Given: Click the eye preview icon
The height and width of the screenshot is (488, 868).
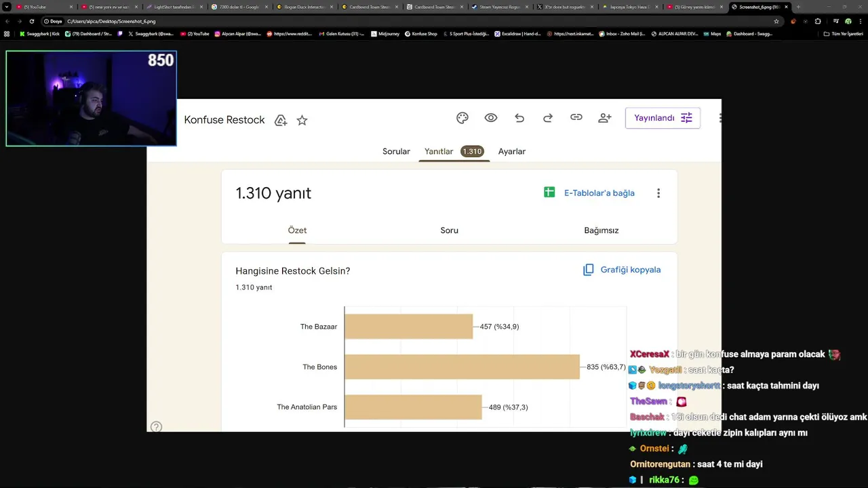Looking at the screenshot, I should pyautogui.click(x=491, y=118).
